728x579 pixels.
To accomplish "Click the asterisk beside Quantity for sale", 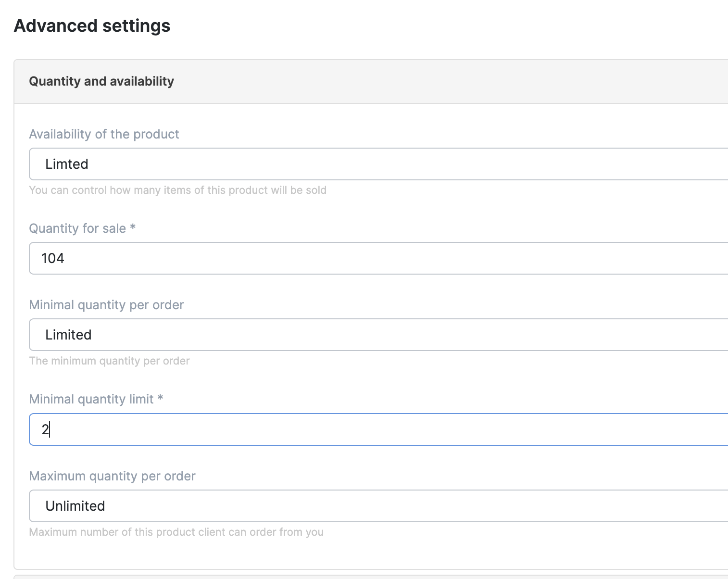I will [133, 227].
